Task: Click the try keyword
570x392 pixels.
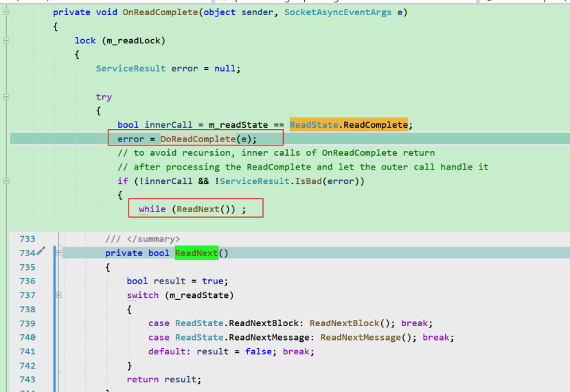Action: (104, 97)
